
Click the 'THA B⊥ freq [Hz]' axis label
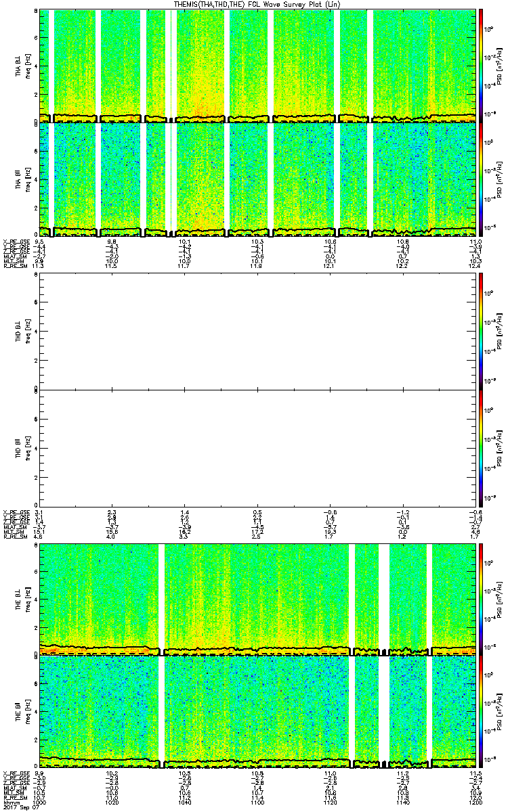click(x=22, y=66)
